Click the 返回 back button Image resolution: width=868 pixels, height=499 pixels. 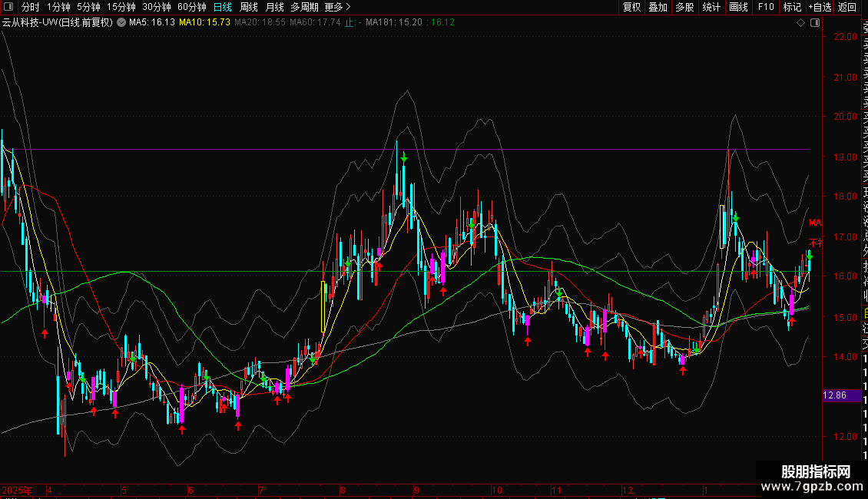[846, 7]
